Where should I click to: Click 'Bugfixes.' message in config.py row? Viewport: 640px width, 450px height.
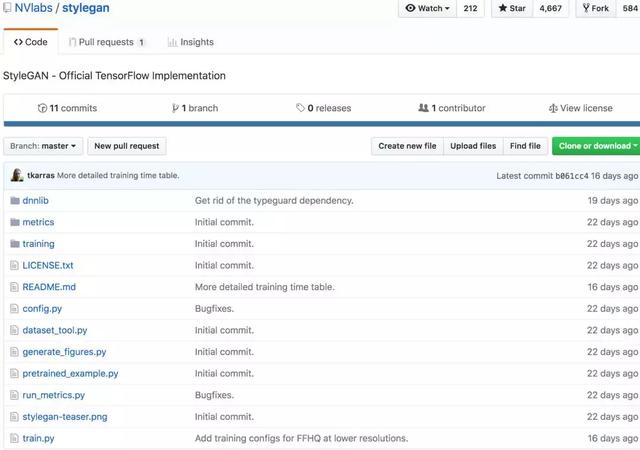[x=214, y=309]
